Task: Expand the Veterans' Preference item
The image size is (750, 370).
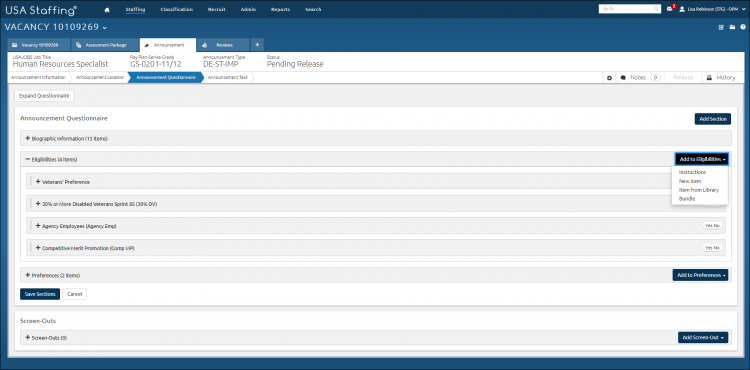Action: coord(38,182)
